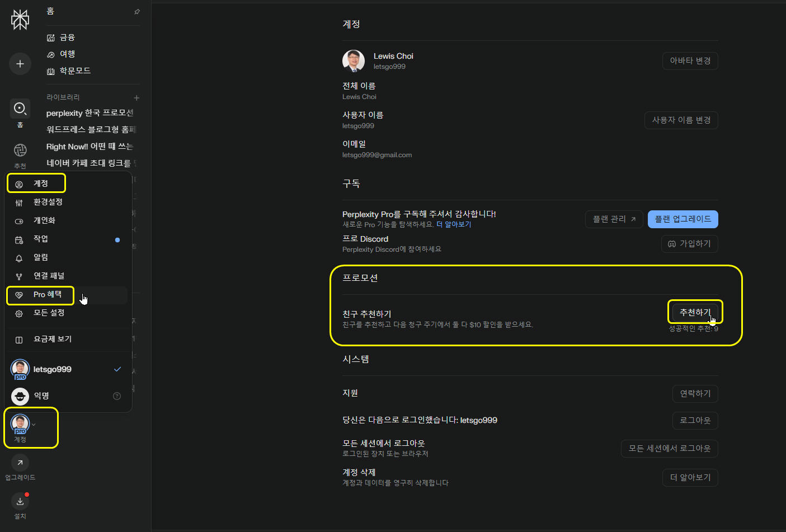Viewport: 786px width, 532px height.
Task: Start a new thread with plus button
Action: pyautogui.click(x=20, y=64)
